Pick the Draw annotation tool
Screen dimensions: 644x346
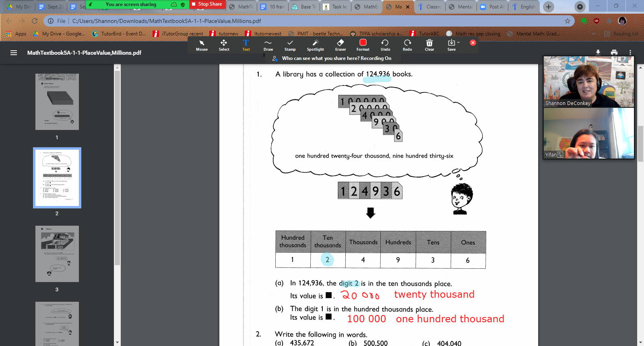(x=268, y=45)
